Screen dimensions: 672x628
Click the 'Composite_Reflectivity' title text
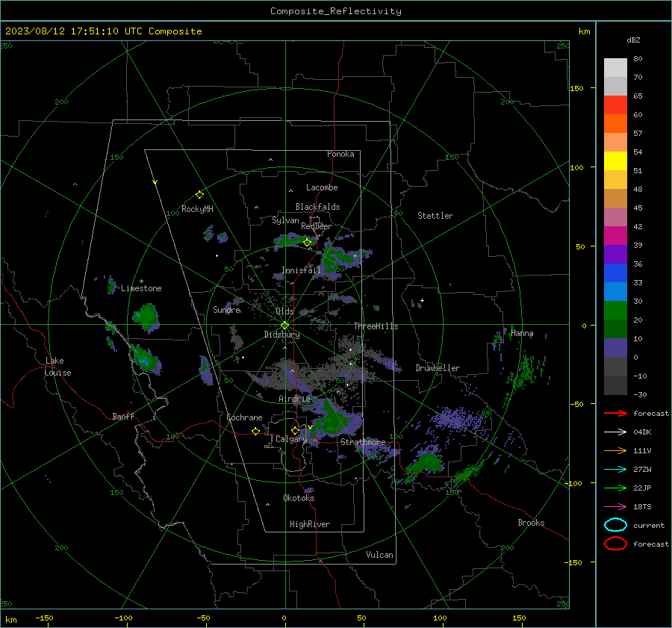coord(336,11)
